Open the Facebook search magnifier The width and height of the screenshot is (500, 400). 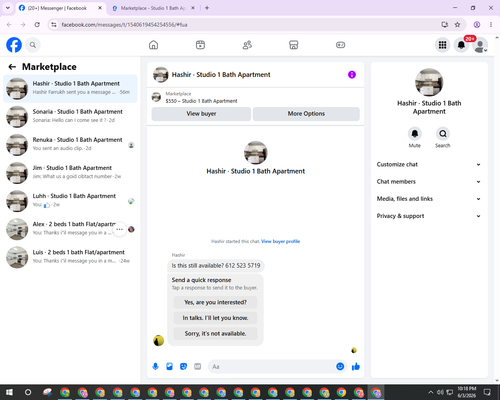(x=33, y=45)
